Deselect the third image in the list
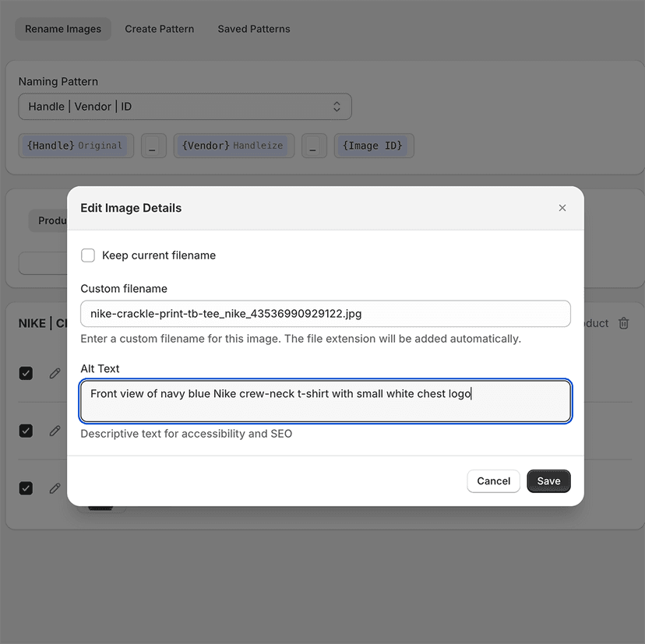Viewport: 645px width, 644px height. pyautogui.click(x=26, y=488)
